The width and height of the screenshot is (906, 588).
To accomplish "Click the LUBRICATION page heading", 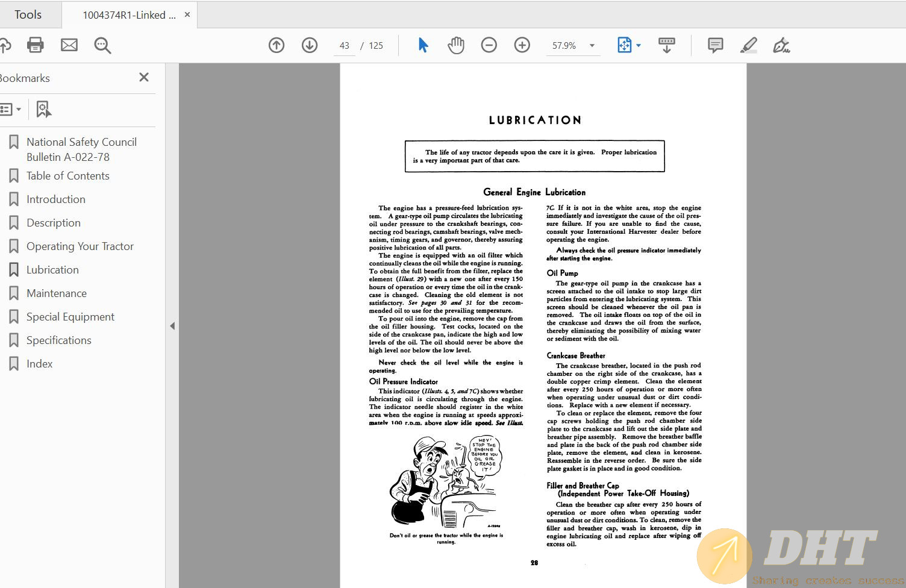I will [x=535, y=120].
